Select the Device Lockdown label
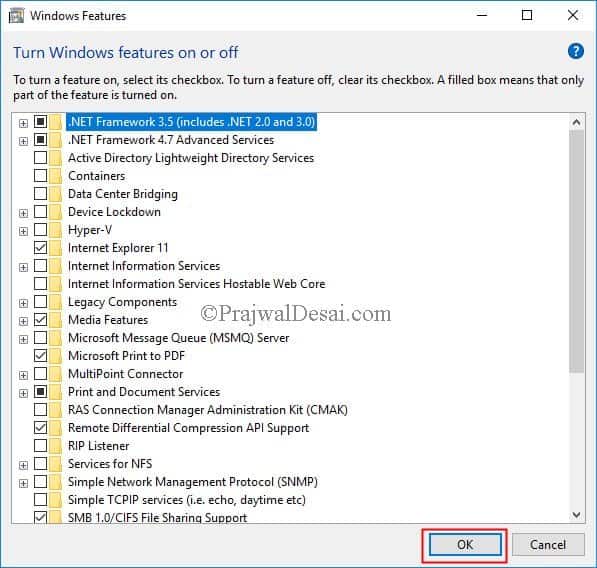Image resolution: width=597 pixels, height=568 pixels. point(114,212)
